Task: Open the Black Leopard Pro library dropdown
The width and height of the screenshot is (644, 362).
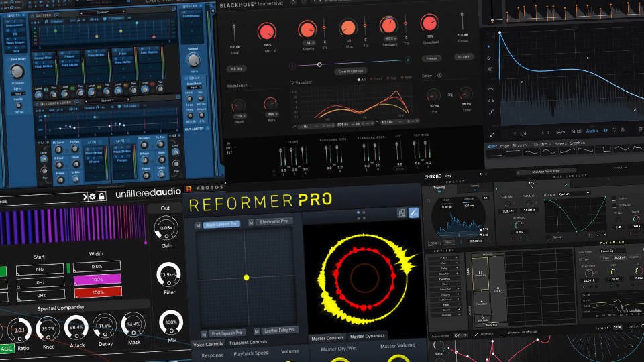Action: [x=221, y=224]
